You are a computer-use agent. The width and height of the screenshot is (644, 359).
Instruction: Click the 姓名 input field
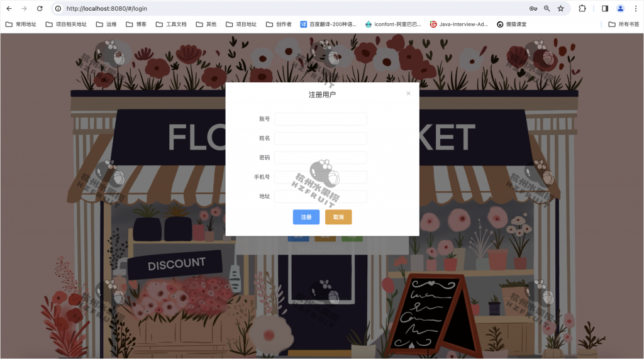tap(321, 138)
